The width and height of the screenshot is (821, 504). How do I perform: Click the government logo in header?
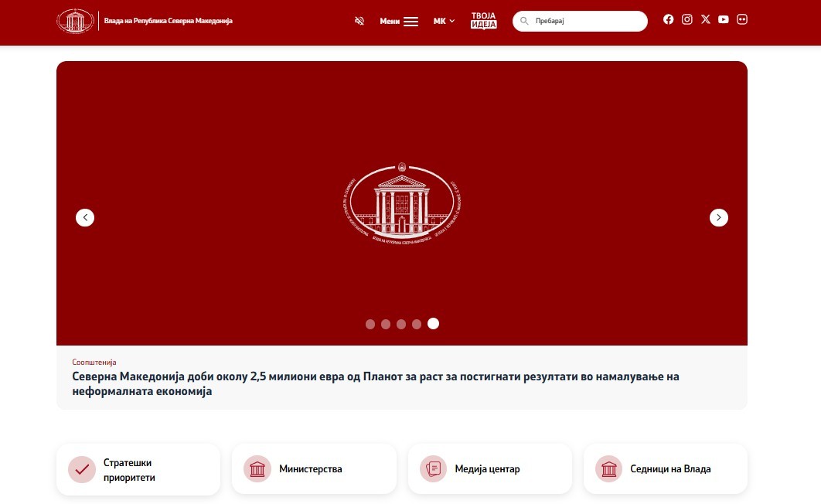click(x=76, y=22)
